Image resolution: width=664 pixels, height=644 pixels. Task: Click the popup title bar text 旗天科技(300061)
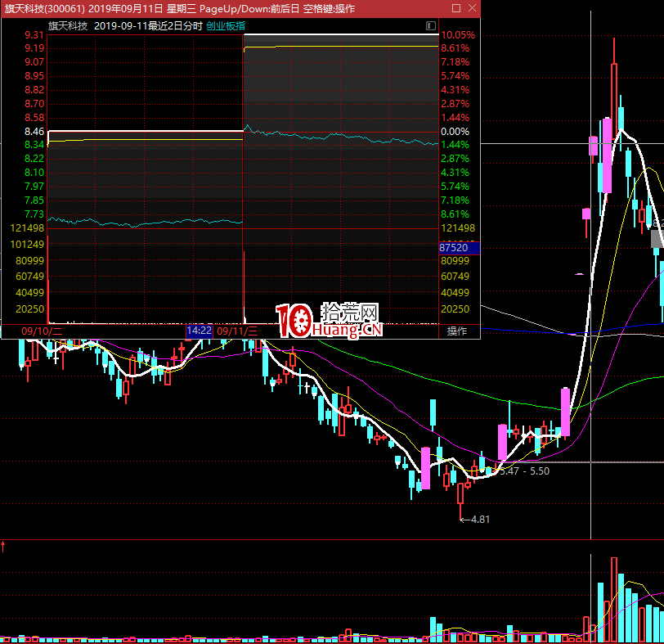pyautogui.click(x=45, y=8)
